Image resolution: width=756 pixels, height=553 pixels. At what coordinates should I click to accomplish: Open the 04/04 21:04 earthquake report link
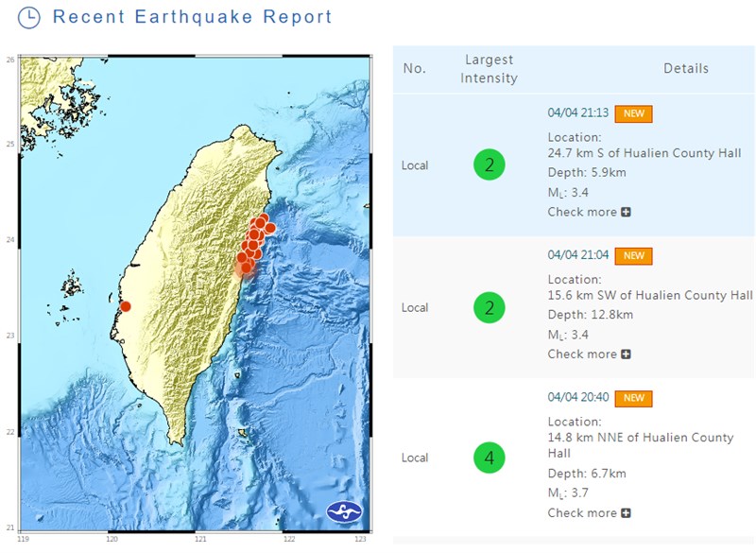pyautogui.click(x=578, y=255)
